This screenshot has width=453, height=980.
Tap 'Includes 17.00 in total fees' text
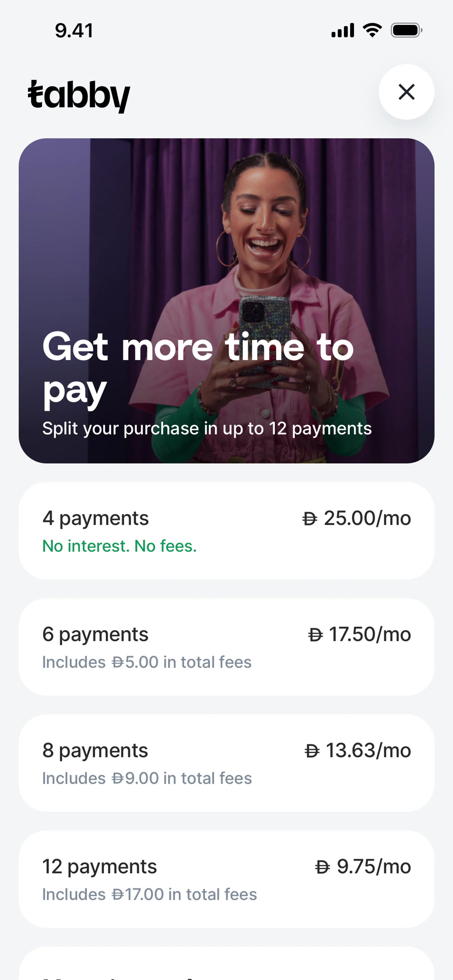tap(150, 894)
